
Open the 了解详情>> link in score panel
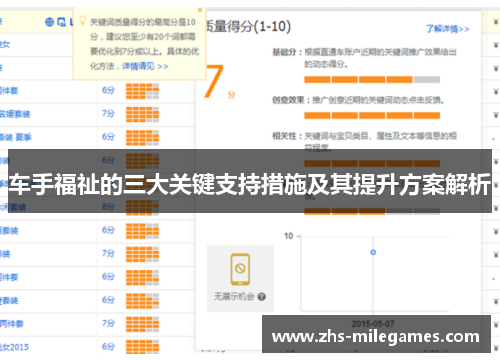click(x=448, y=29)
